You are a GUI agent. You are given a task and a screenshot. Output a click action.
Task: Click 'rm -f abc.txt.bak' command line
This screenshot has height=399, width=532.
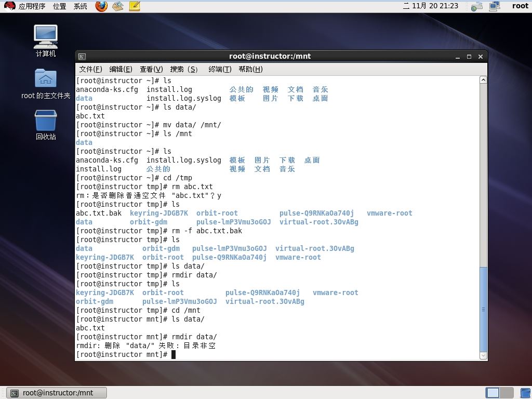(159, 231)
